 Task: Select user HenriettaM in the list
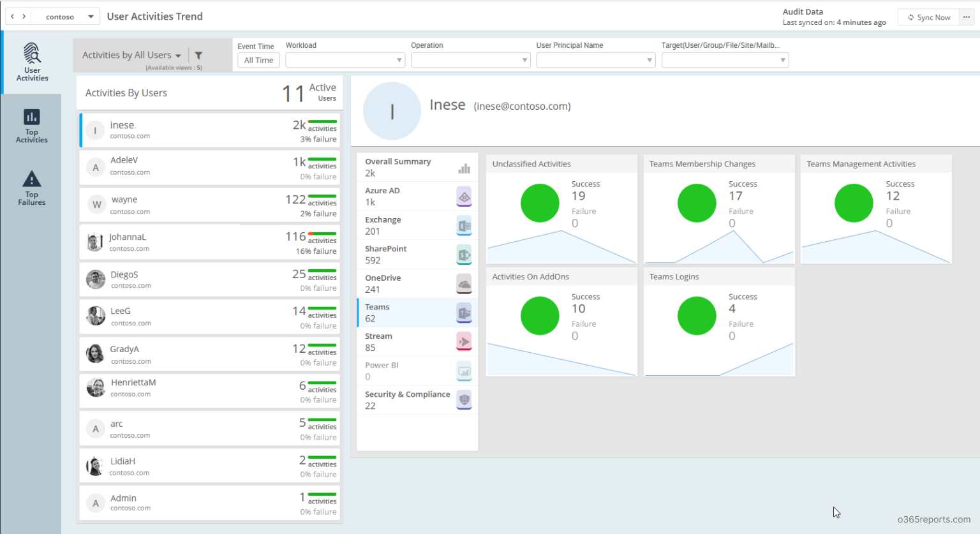(210, 391)
